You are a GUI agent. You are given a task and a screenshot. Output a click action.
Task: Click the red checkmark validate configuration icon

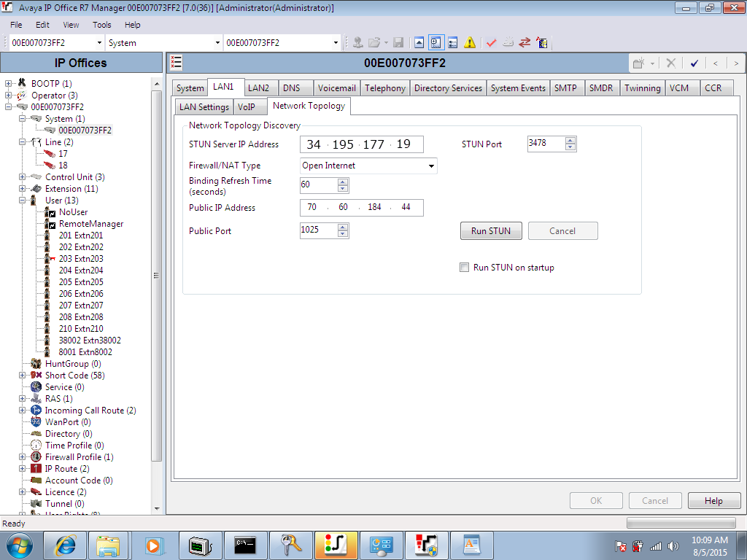coord(491,43)
